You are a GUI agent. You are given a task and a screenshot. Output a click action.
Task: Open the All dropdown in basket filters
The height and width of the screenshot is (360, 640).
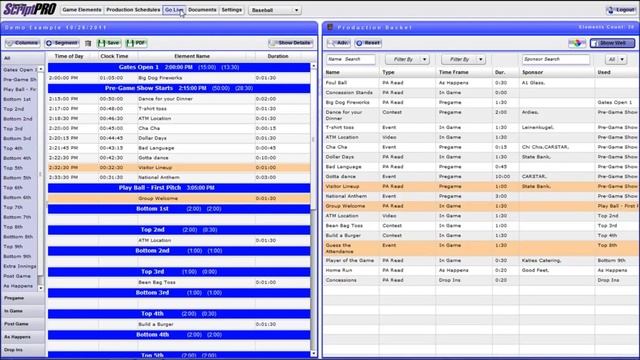tap(616, 60)
